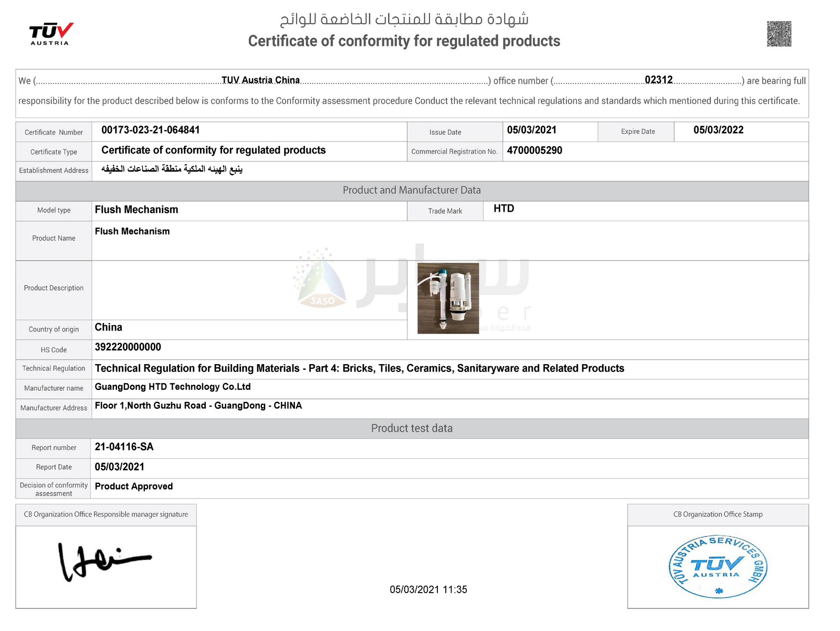Click the QR code in the header

[779, 34]
